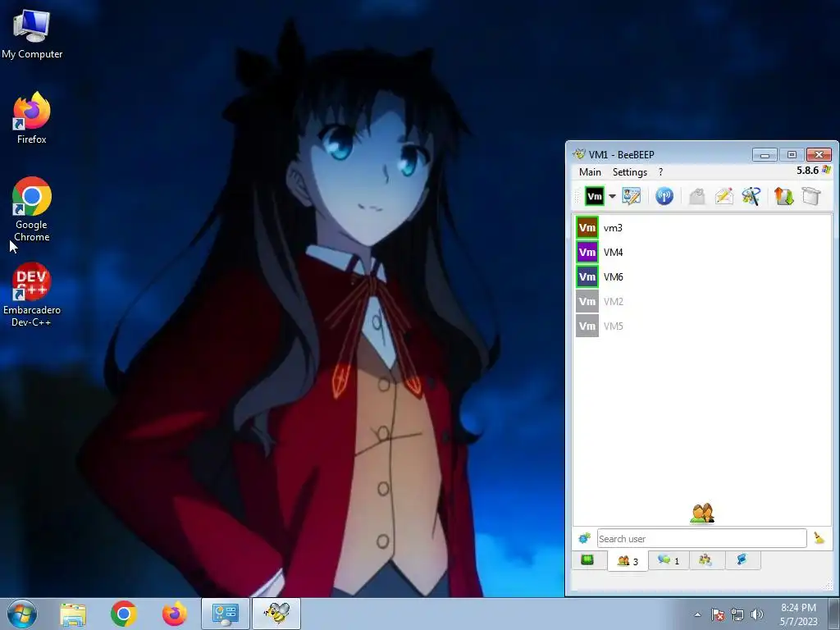The image size is (840, 630).
Task: Click the network tray icon
Action: [x=737, y=614]
